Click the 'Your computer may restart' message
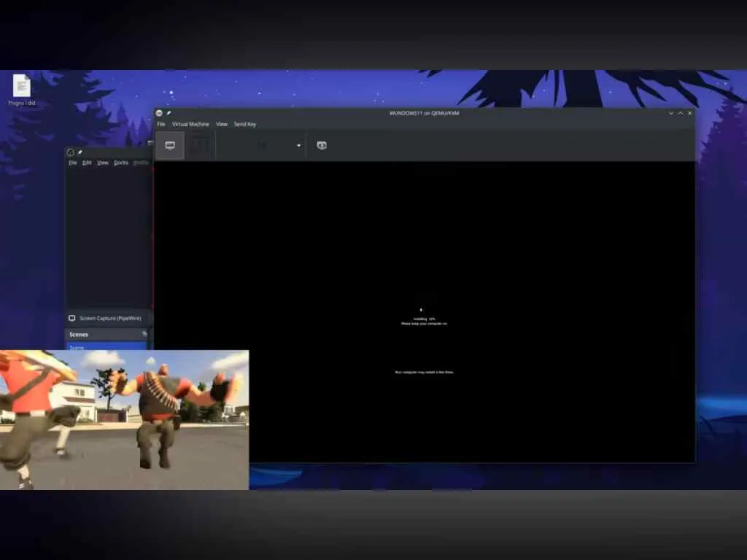Viewport: 747px width, 560px height. 424,373
